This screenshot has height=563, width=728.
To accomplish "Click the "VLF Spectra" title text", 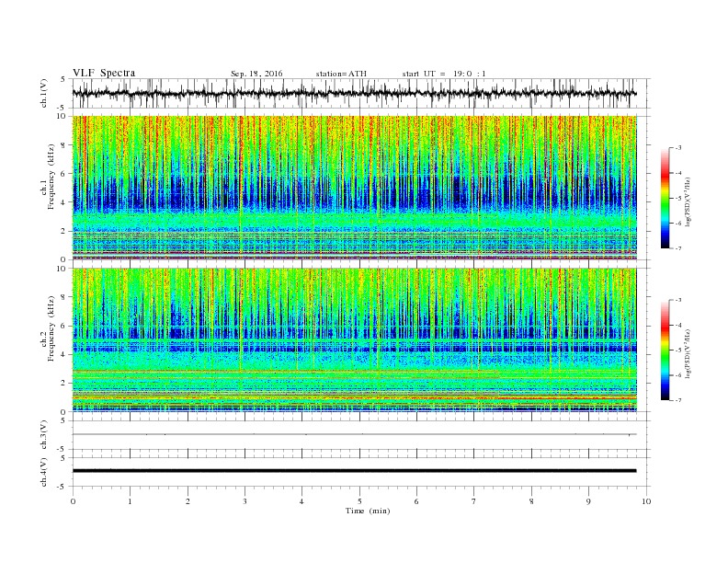I will click(104, 73).
